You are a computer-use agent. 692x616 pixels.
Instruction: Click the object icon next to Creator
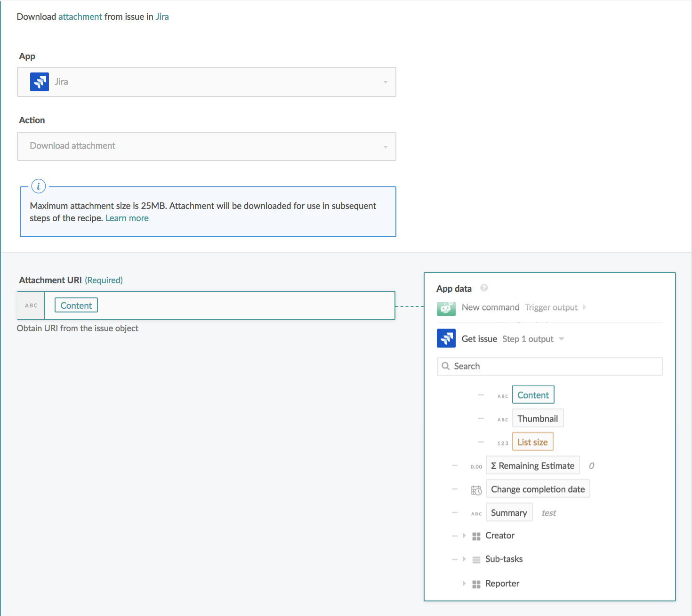476,536
